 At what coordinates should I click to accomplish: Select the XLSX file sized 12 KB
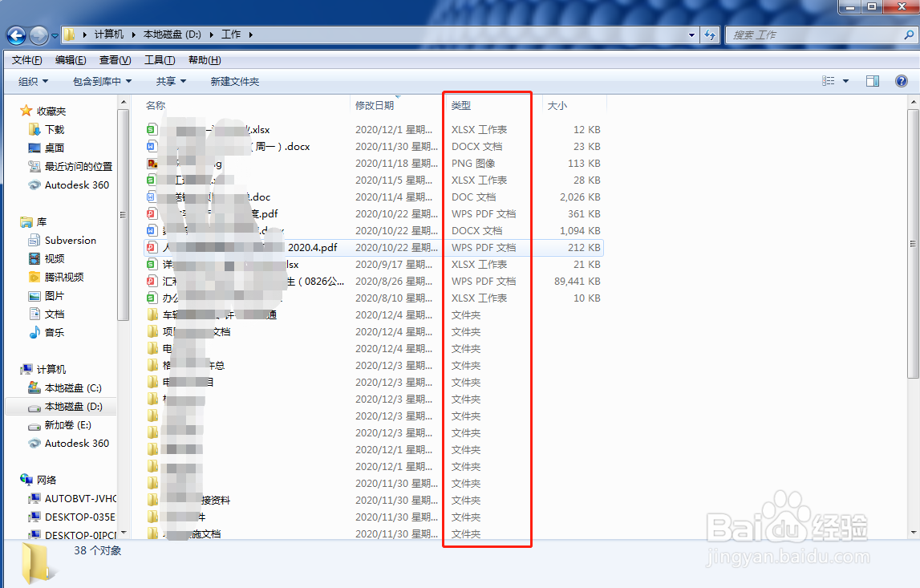pos(373,130)
